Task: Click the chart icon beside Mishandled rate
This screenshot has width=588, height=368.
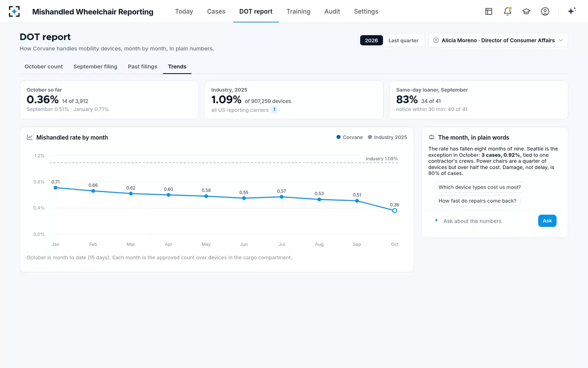Action: click(x=30, y=137)
